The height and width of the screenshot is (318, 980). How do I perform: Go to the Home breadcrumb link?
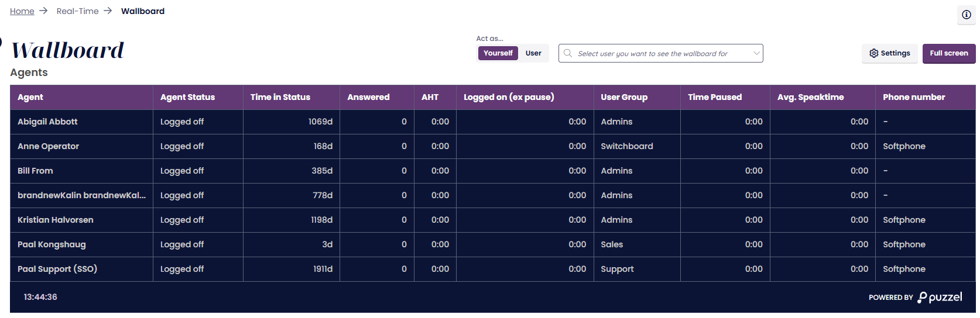tap(22, 11)
